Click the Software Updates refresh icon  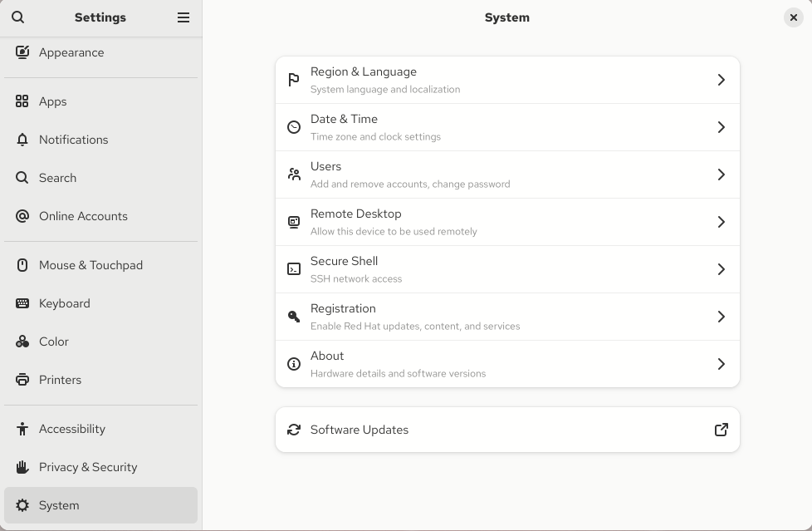[294, 430]
